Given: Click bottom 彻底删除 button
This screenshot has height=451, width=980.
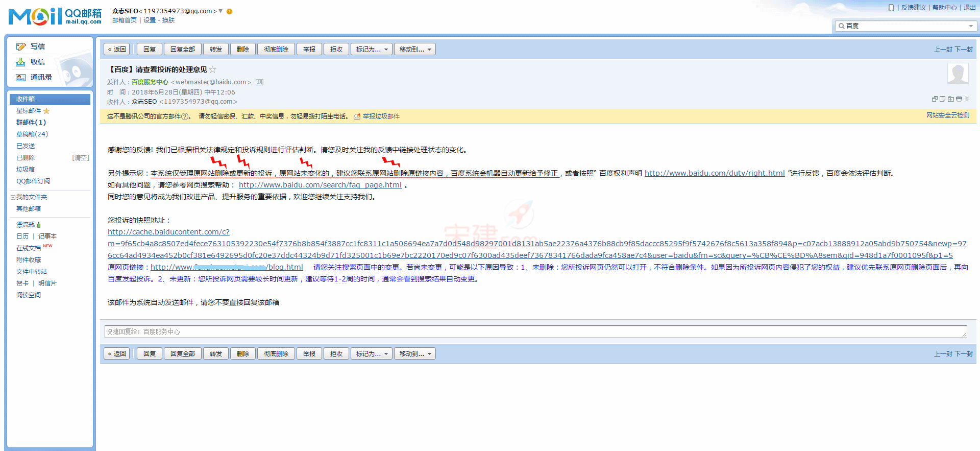Looking at the screenshot, I should pyautogui.click(x=276, y=354).
